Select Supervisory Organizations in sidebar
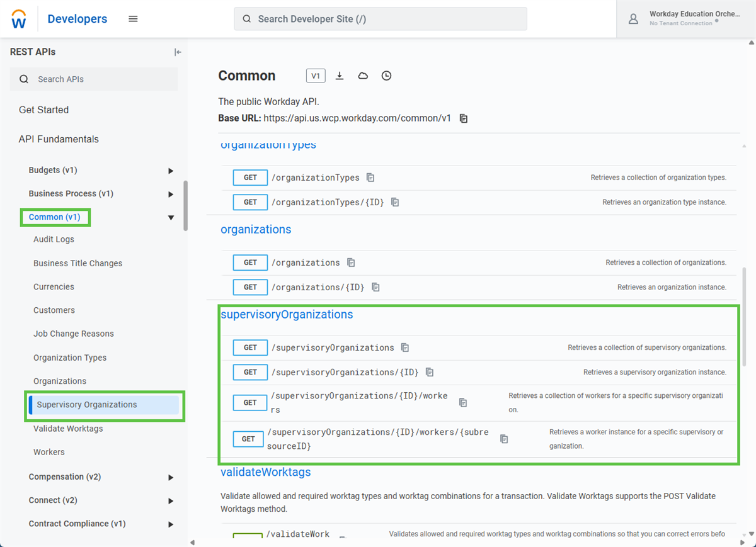Viewport: 756px width, 547px height. click(104, 405)
